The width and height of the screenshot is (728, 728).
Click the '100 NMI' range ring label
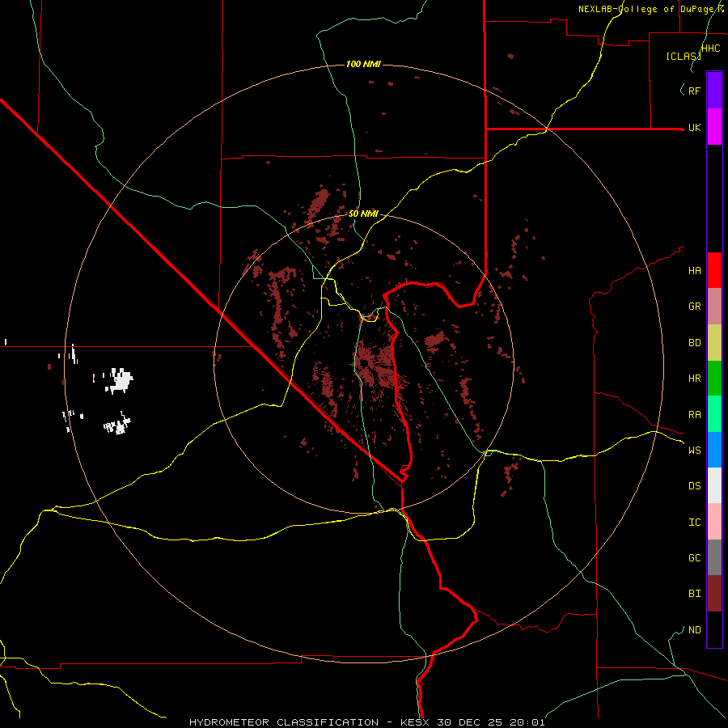[363, 64]
